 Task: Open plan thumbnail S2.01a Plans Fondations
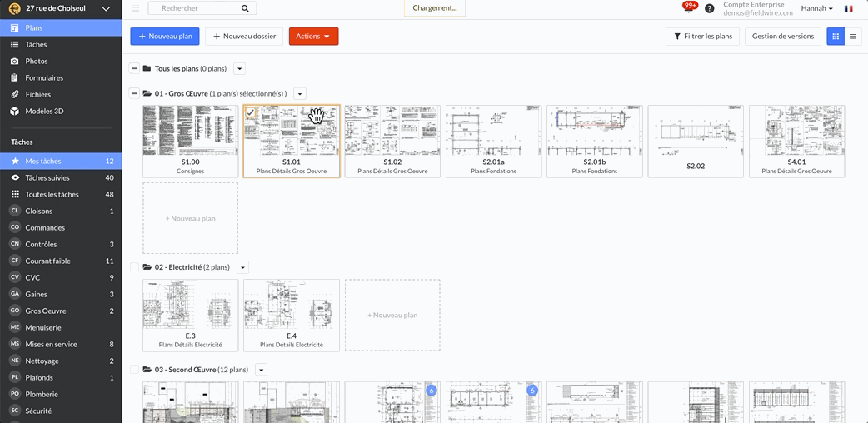pos(494,142)
